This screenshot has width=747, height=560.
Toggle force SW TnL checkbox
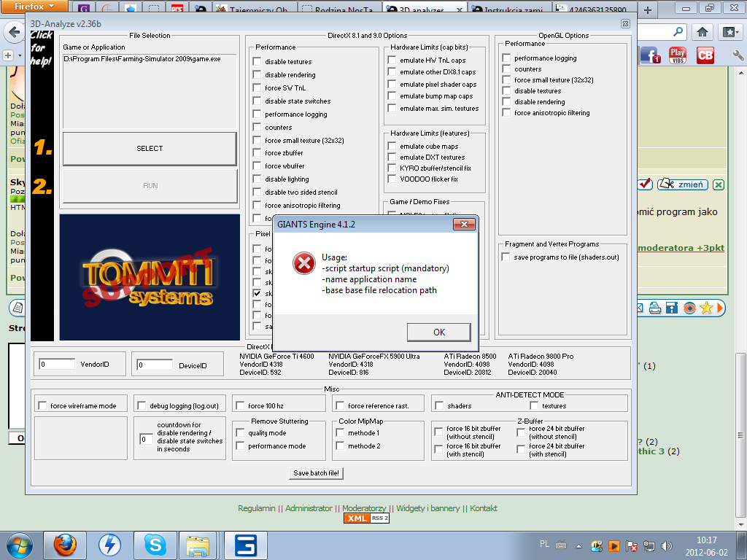(x=257, y=87)
